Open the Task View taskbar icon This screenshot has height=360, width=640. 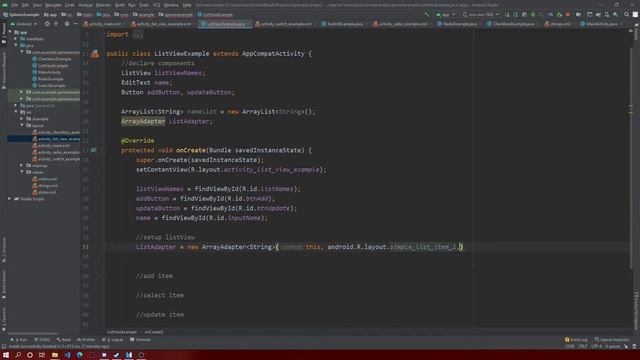point(42,355)
